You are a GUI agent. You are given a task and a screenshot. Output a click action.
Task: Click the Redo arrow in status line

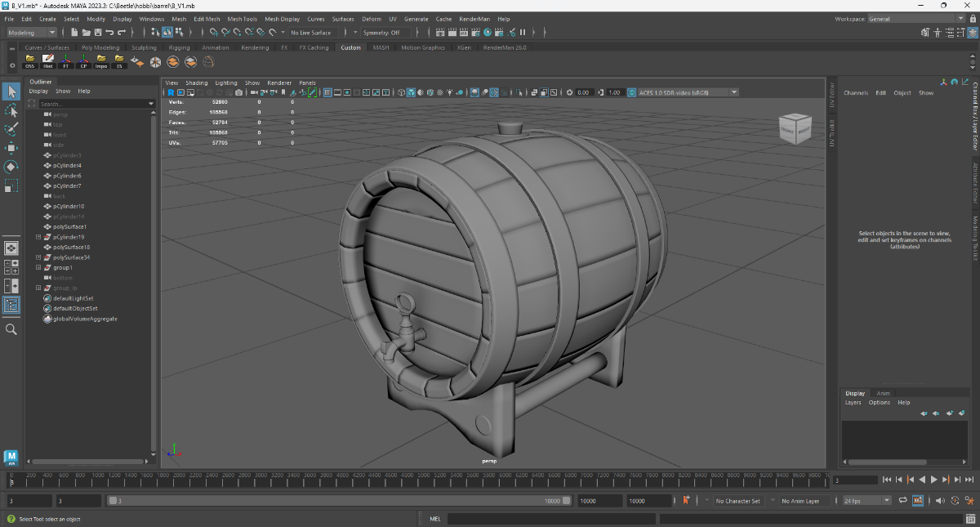click(x=122, y=33)
